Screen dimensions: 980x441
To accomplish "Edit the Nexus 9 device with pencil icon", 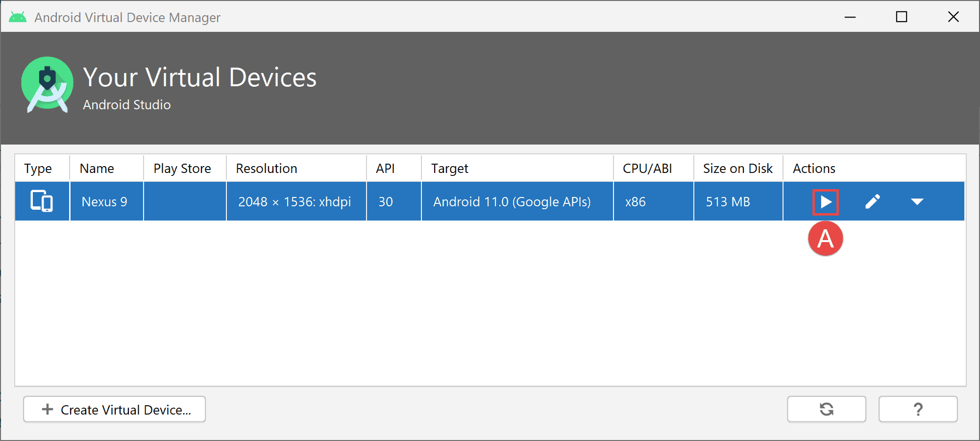I will pos(873,202).
